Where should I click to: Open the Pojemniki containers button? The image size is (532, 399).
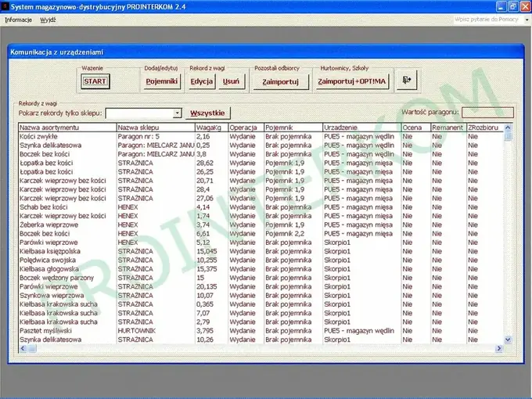pos(161,81)
